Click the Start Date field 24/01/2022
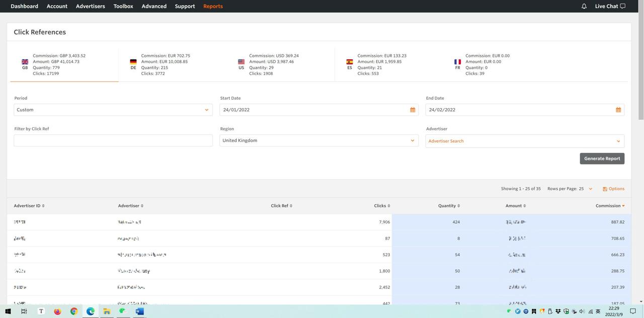The image size is (644, 318). click(x=319, y=110)
